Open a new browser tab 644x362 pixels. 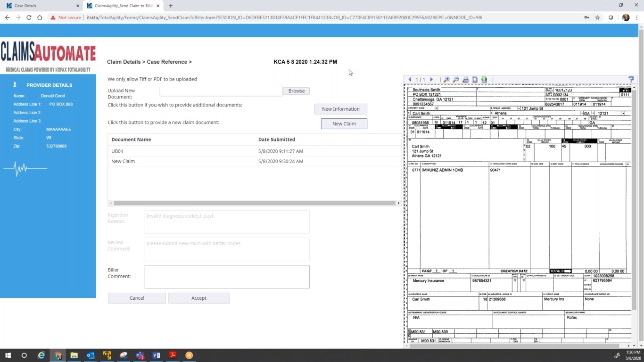click(171, 6)
